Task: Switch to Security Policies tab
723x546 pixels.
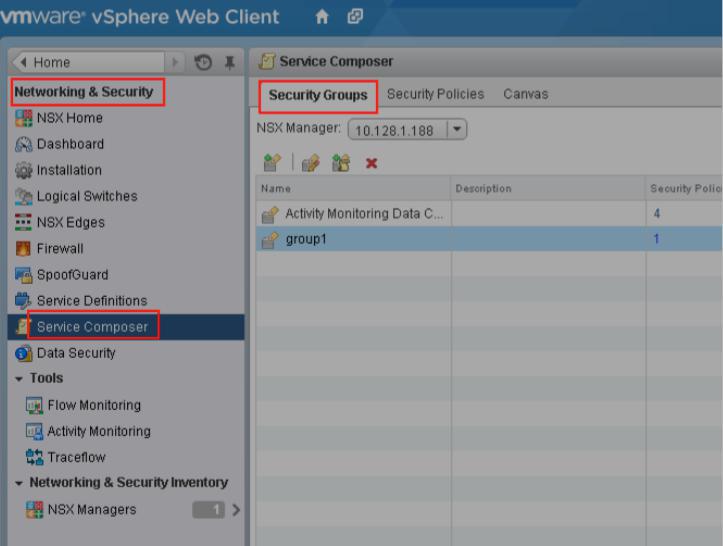Action: click(435, 94)
